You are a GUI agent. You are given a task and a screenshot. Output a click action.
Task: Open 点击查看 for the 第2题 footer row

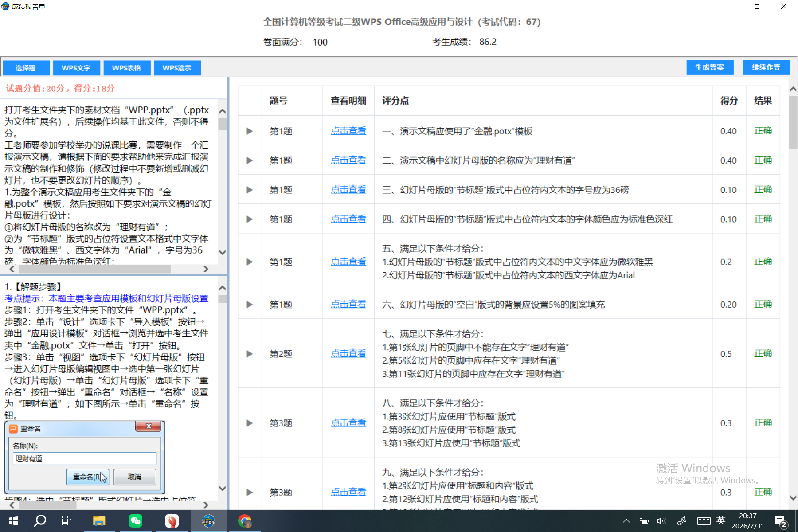point(348,354)
